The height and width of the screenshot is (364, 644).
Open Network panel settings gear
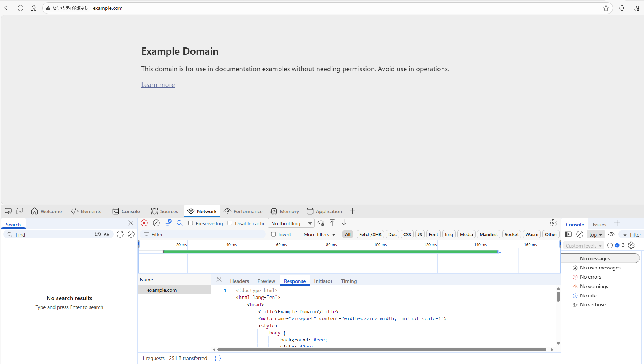pyautogui.click(x=553, y=223)
